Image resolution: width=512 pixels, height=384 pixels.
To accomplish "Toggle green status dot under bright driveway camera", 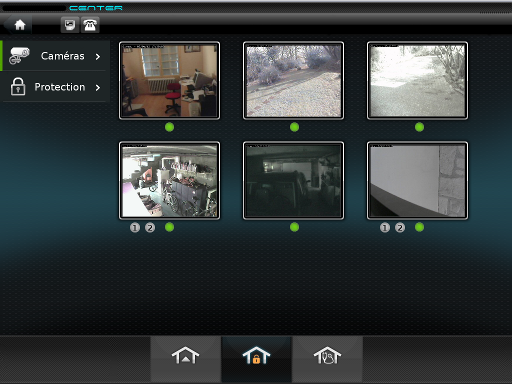I will click(x=419, y=127).
